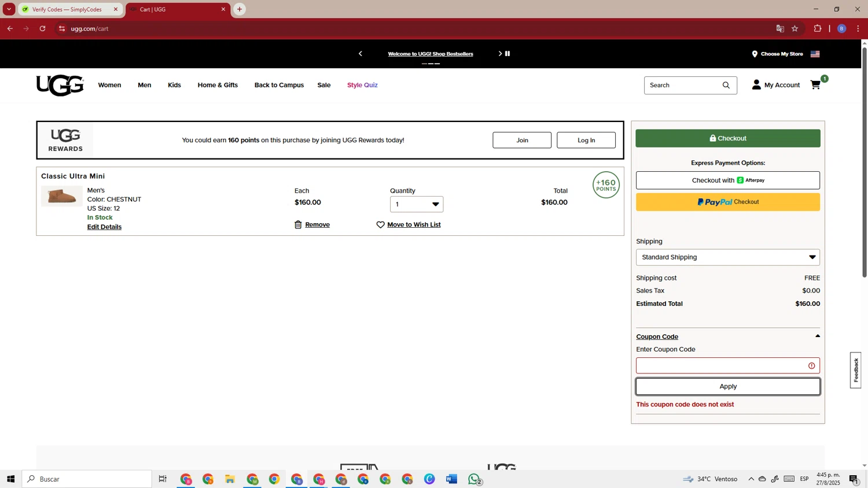Bookmark this page with the star icon
The width and height of the screenshot is (868, 488).
click(x=795, y=28)
